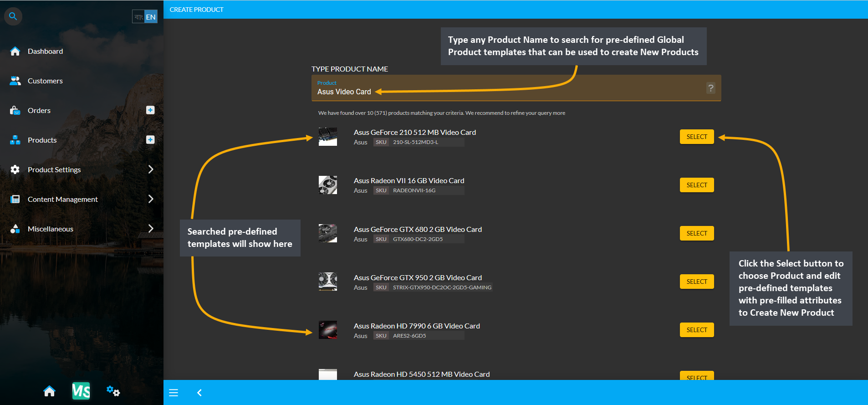Click the Content Management icon
The image size is (868, 405).
15,199
